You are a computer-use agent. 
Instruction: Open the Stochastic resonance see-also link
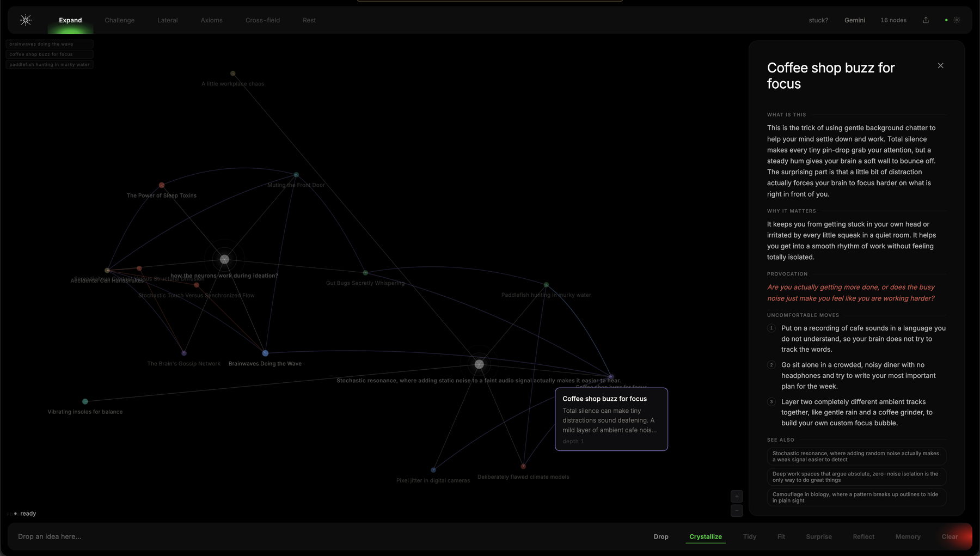click(856, 456)
